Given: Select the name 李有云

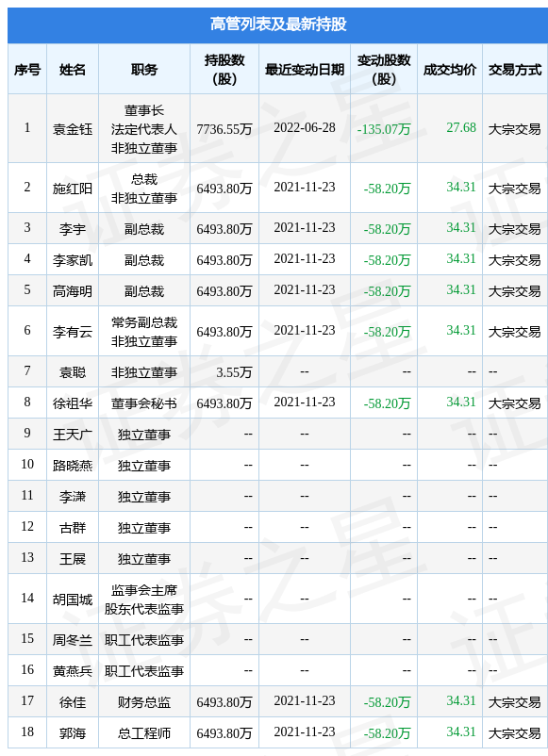Looking at the screenshot, I should point(73,331).
